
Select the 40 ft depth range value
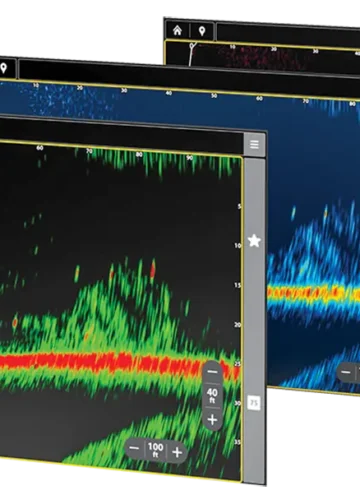[x=212, y=396]
